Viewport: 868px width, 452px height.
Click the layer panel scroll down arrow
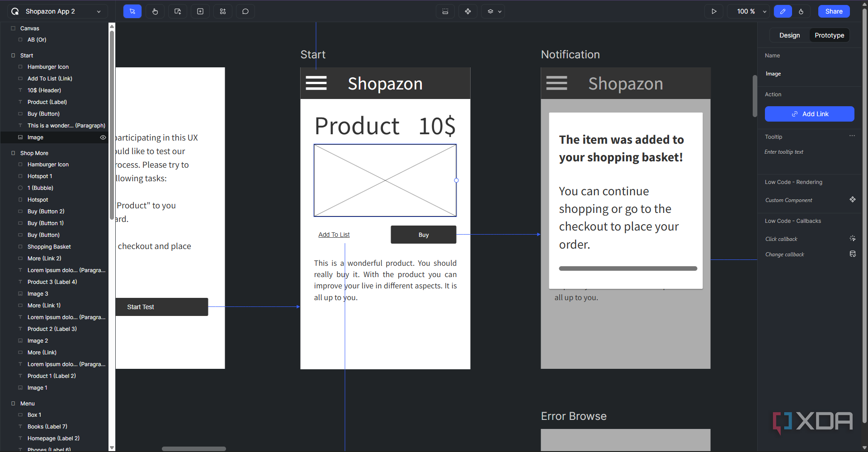pos(112,448)
